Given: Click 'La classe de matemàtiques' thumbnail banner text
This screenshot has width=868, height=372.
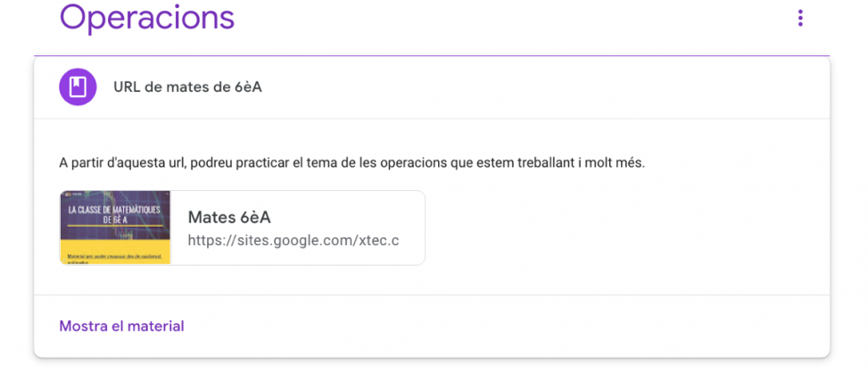Looking at the screenshot, I should coord(115,214).
